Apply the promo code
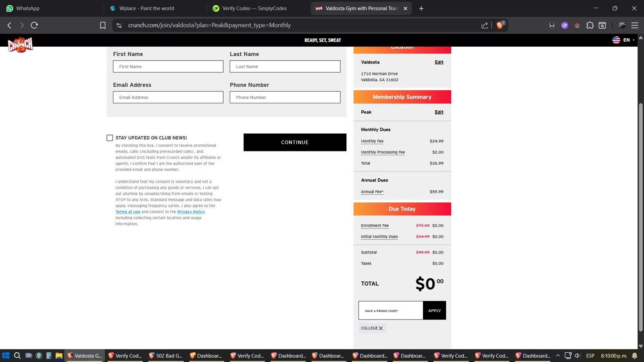Viewport: 644px width, 362px height. pyautogui.click(x=434, y=311)
